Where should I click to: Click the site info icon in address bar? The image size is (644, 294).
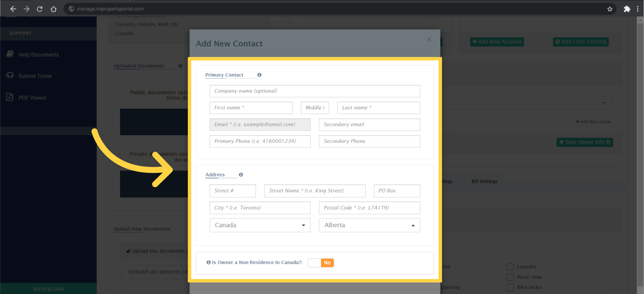(x=71, y=9)
